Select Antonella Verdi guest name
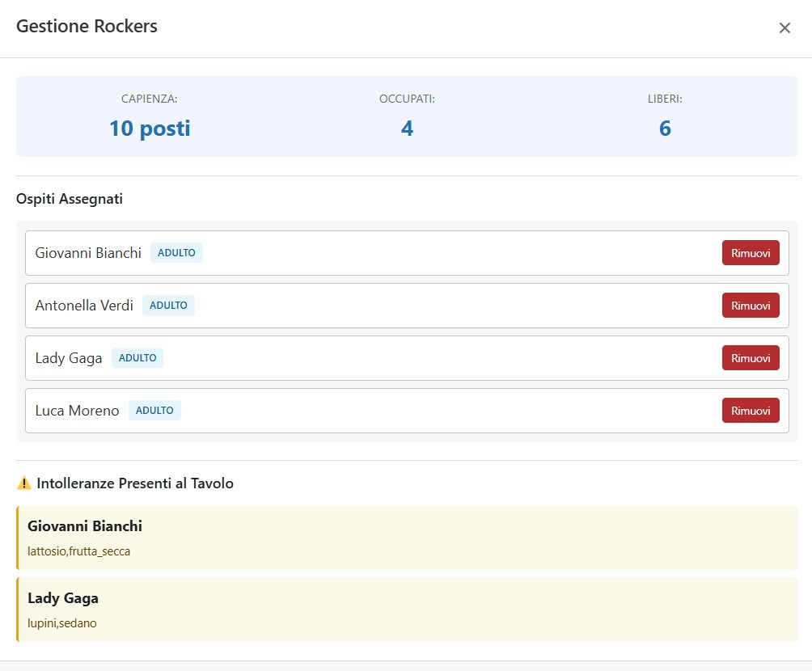812x671 pixels. tap(84, 306)
